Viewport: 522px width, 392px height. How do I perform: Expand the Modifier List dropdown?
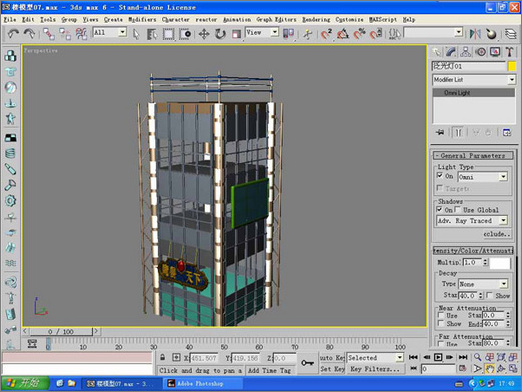(x=474, y=80)
